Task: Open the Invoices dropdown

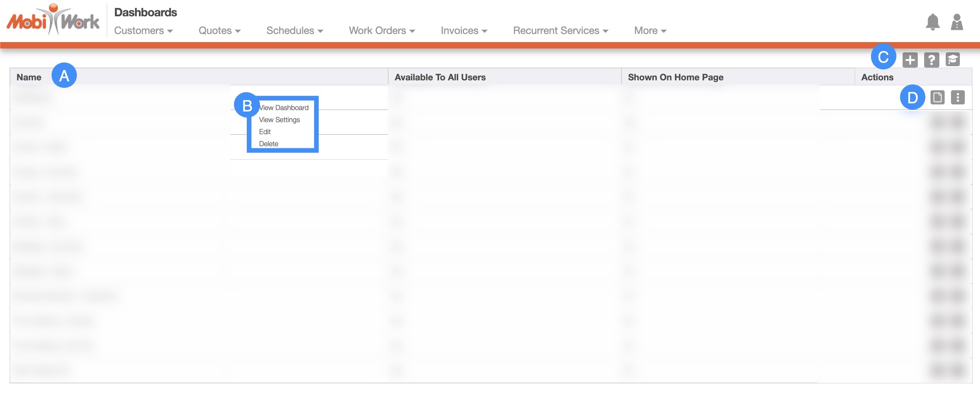Action: (x=464, y=30)
